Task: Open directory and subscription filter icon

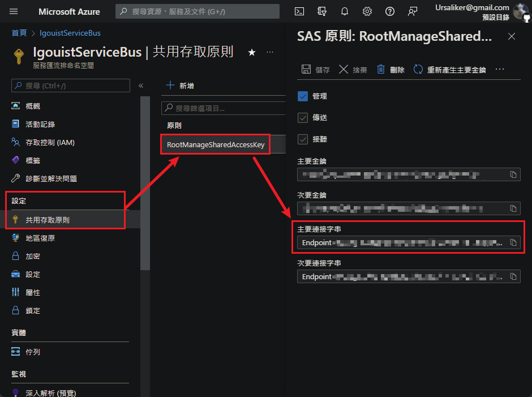Action: pyautogui.click(x=322, y=11)
